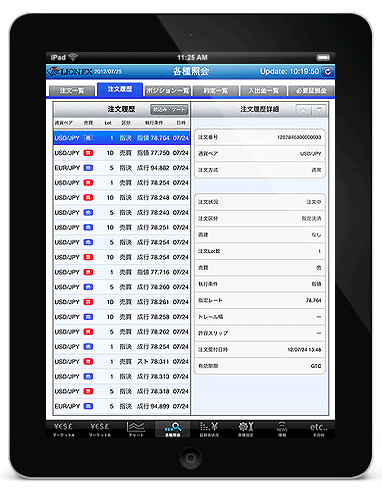Tap the etc. more icon

click(x=318, y=429)
